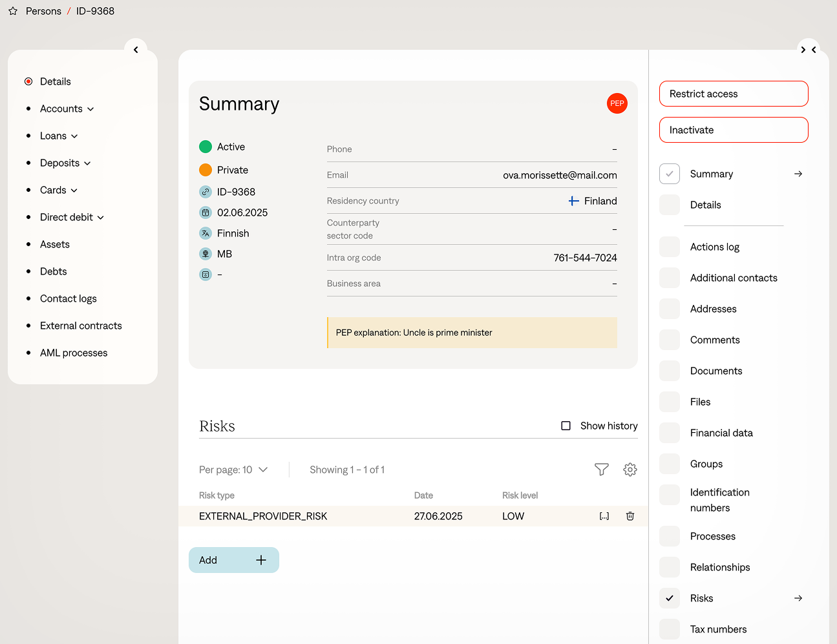Jump to Relationships section label

pos(720,567)
